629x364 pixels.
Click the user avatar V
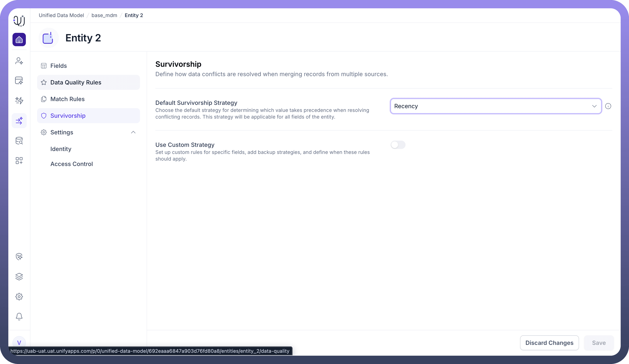point(19,342)
